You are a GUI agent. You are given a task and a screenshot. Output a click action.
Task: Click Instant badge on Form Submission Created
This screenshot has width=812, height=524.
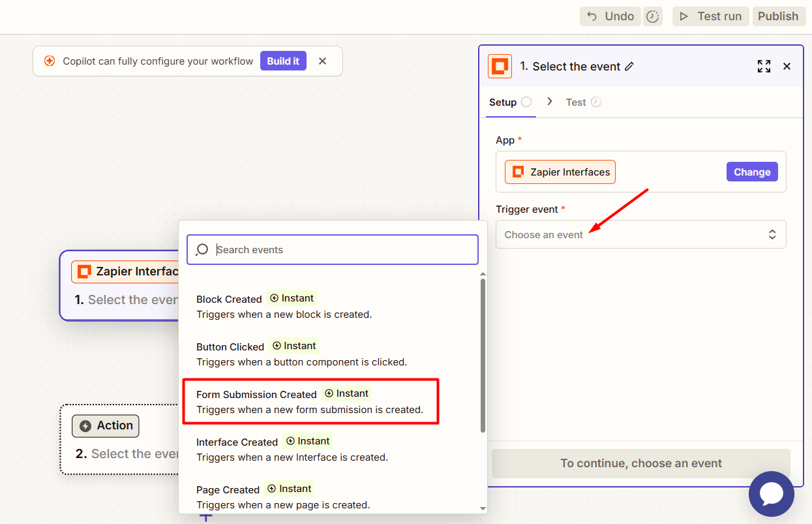click(346, 393)
